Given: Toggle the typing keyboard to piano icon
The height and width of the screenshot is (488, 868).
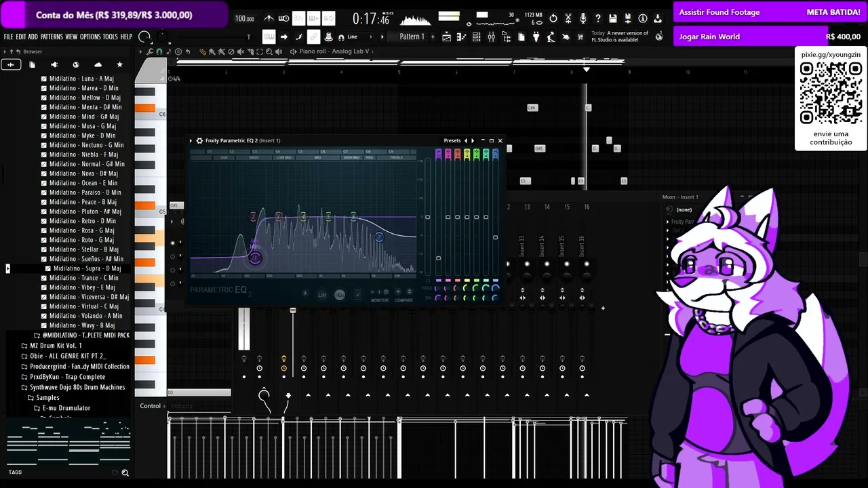Looking at the screenshot, I should coord(269,37).
